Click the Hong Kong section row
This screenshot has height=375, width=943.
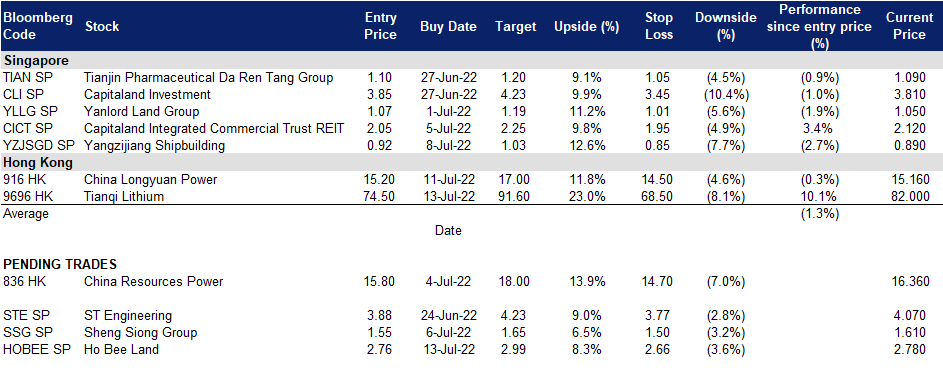[x=472, y=162]
